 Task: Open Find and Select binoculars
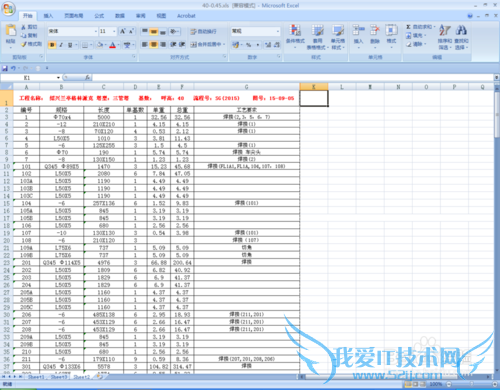pos(461,37)
